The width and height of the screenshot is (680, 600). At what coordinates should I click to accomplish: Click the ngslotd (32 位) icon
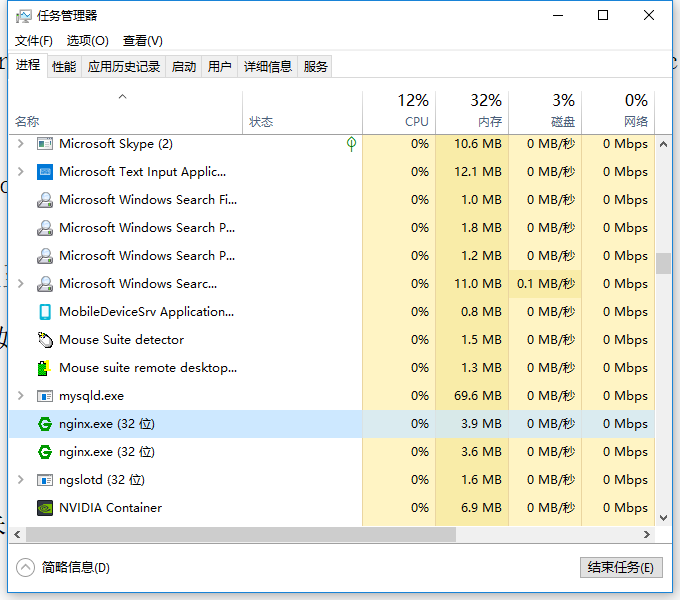coord(45,480)
